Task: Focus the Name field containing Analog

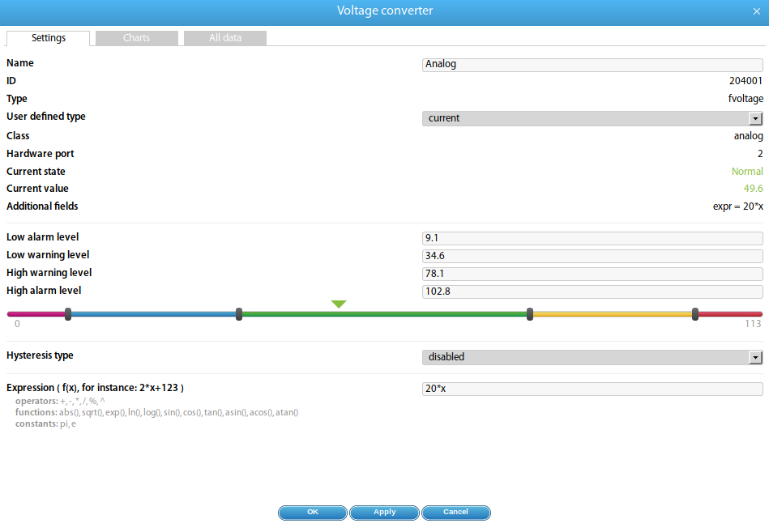Action: tap(592, 65)
